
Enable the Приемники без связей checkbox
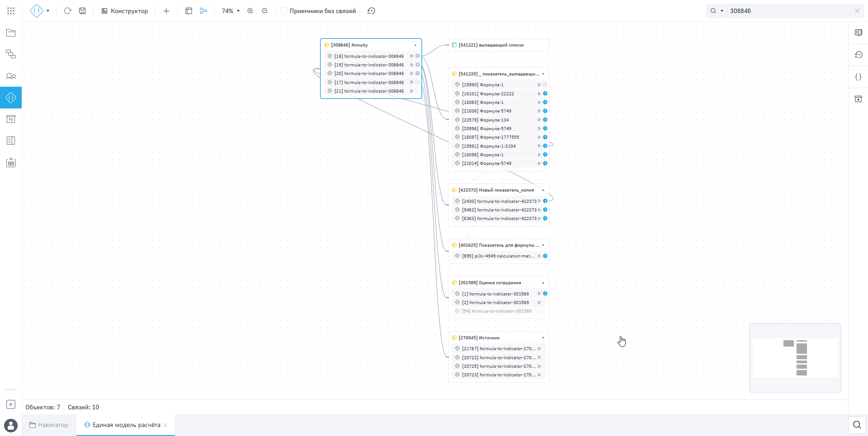click(x=283, y=11)
